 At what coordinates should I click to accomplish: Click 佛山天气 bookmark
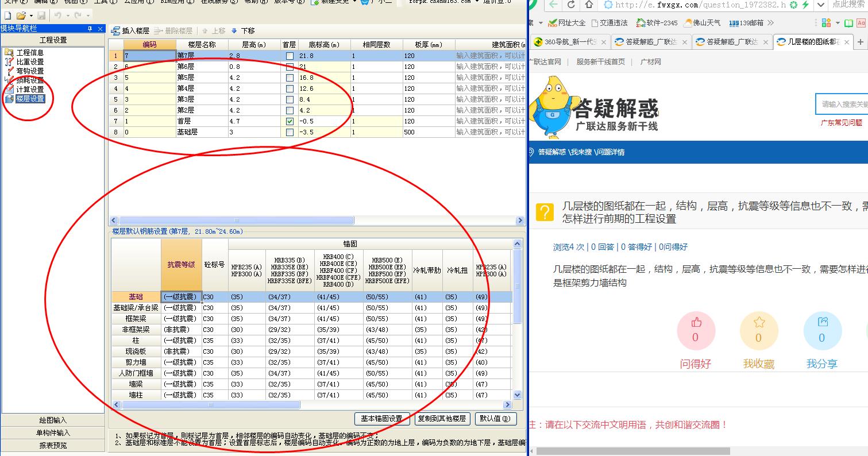point(702,23)
